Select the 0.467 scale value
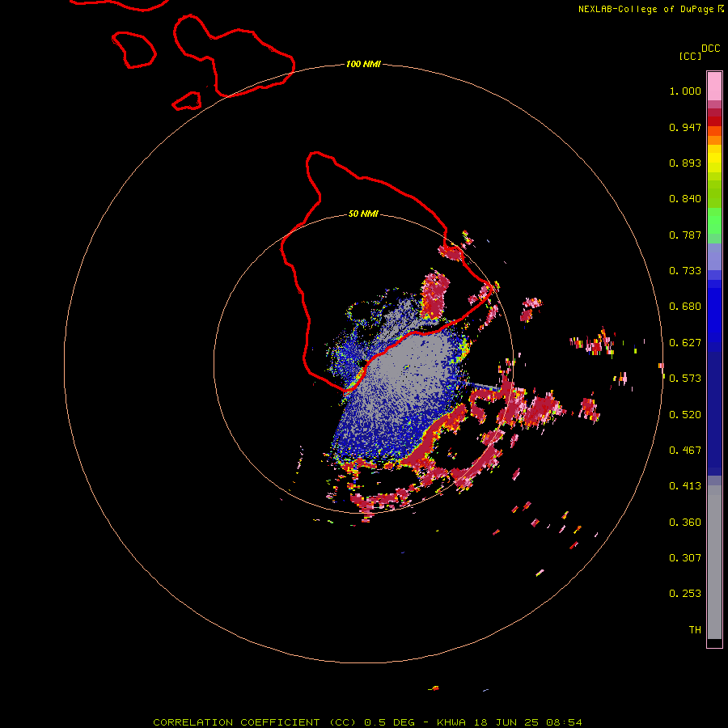This screenshot has height=728, width=728. pos(685,451)
